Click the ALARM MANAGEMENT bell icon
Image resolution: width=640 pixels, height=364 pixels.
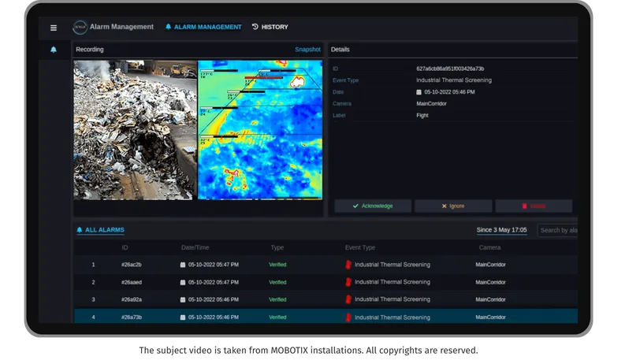tap(168, 27)
